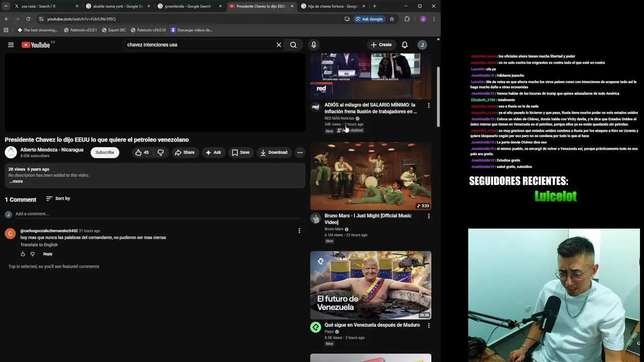Switch to alcalde nueva york Google tab
Screen dimensions: 644x362
coord(118,6)
